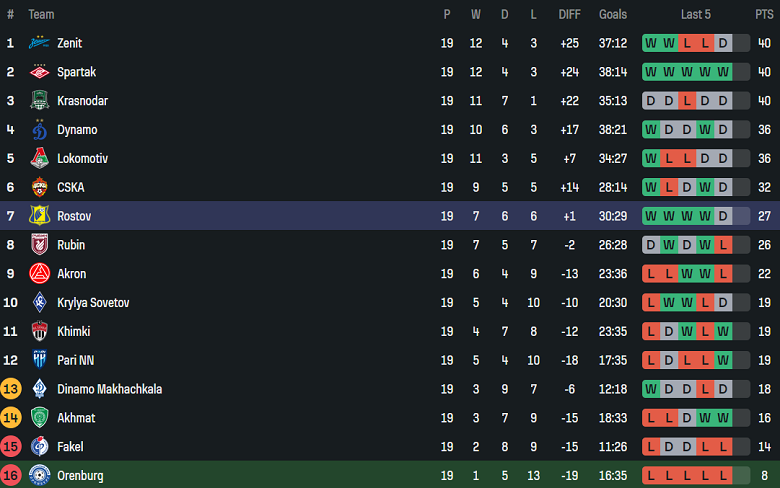Select the Akron club badge
This screenshot has width=780, height=488.
40,273
